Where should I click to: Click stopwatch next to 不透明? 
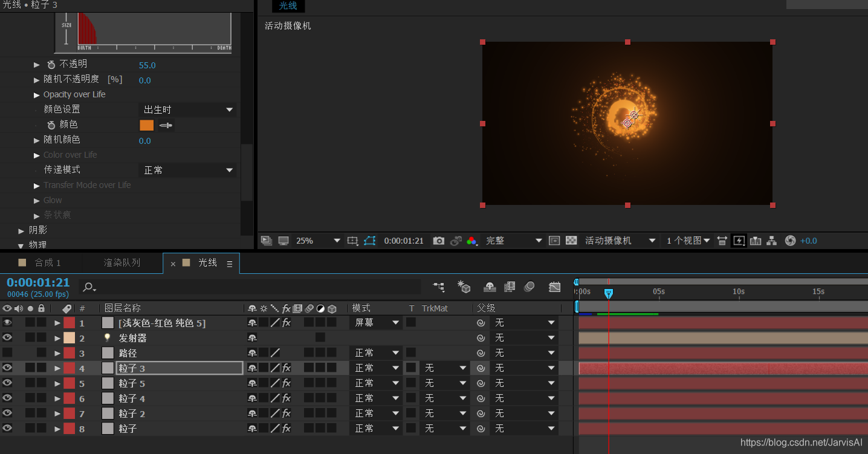click(x=51, y=64)
